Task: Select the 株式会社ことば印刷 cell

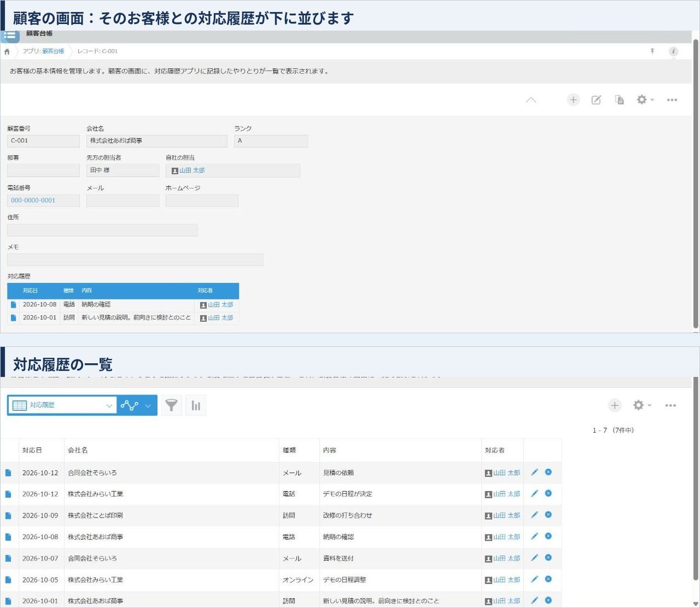Action: [171, 515]
